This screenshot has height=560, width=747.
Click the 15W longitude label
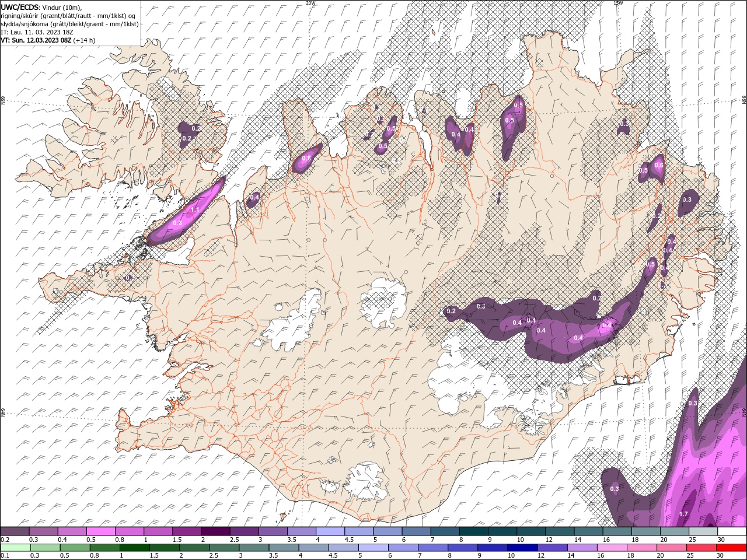tap(618, 3)
